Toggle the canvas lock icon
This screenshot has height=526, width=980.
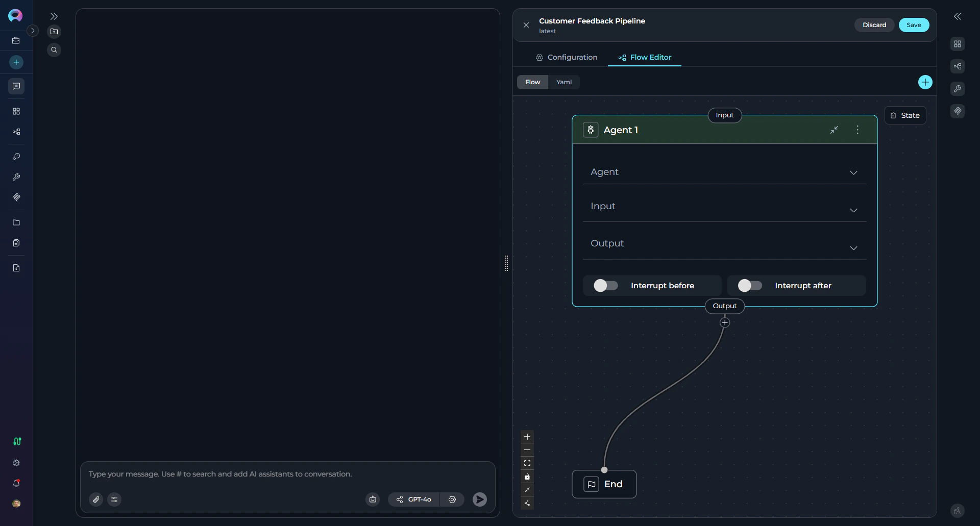(x=527, y=477)
